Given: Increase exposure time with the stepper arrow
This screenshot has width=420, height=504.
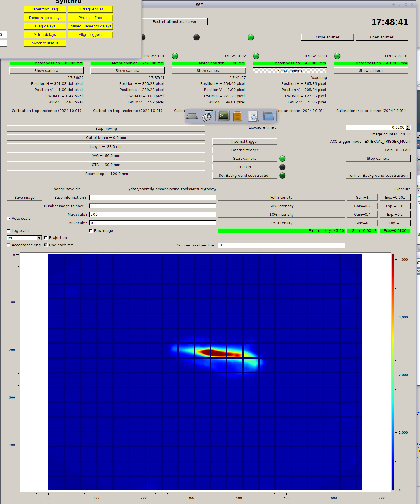Looking at the screenshot, I should pyautogui.click(x=408, y=126).
